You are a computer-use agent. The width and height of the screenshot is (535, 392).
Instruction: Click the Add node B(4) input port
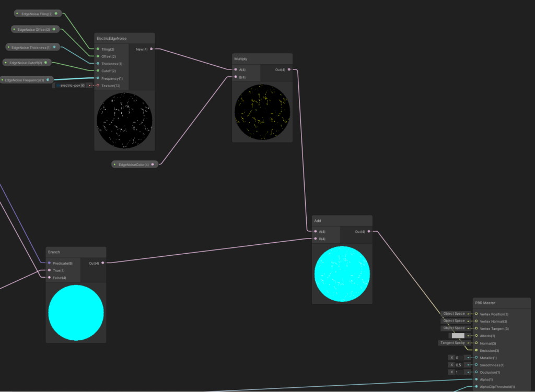click(x=316, y=239)
